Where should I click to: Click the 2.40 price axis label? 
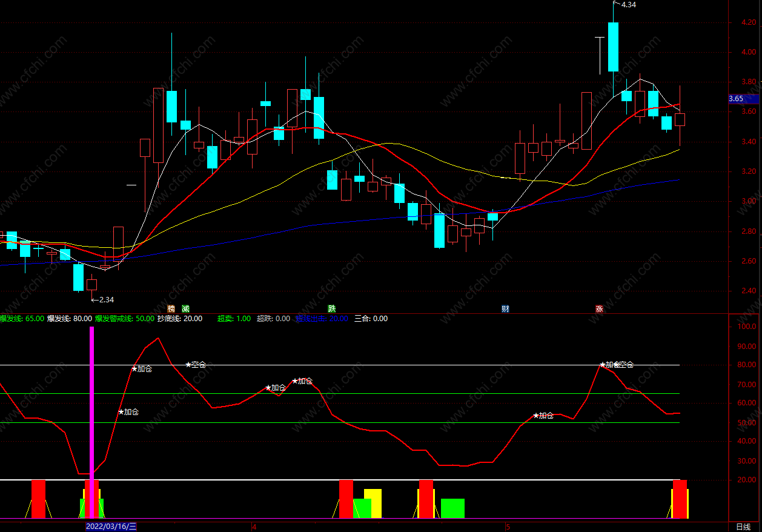pyautogui.click(x=748, y=291)
